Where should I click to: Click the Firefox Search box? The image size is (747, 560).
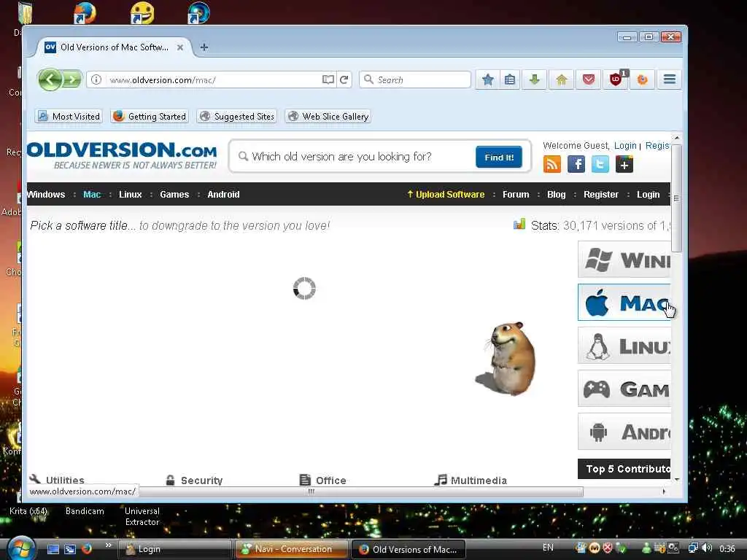coord(415,79)
